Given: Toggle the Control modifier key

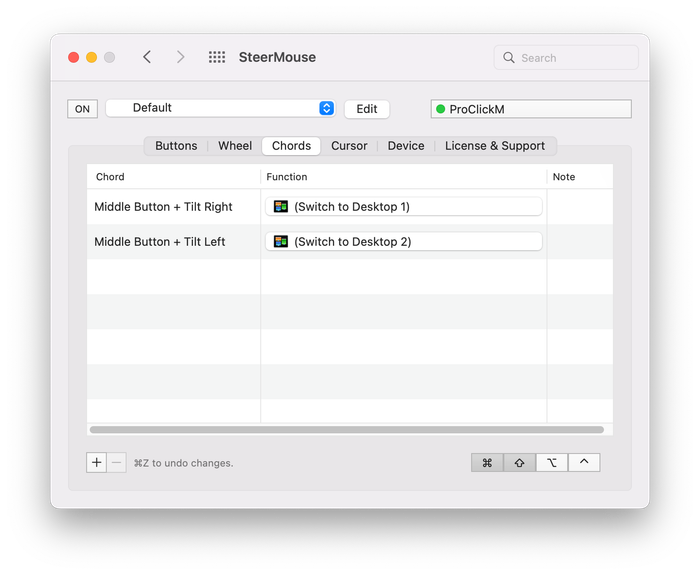Looking at the screenshot, I should click(584, 462).
